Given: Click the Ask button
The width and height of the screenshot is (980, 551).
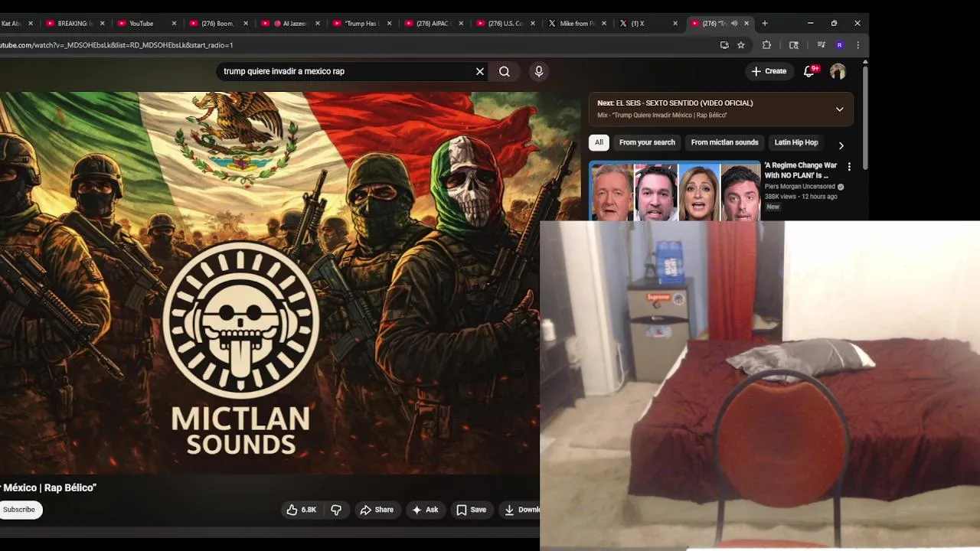Looking at the screenshot, I should (425, 510).
